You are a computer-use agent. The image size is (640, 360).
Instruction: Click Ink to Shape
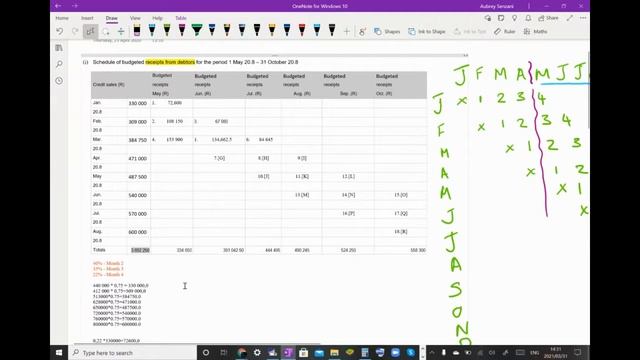click(x=427, y=31)
